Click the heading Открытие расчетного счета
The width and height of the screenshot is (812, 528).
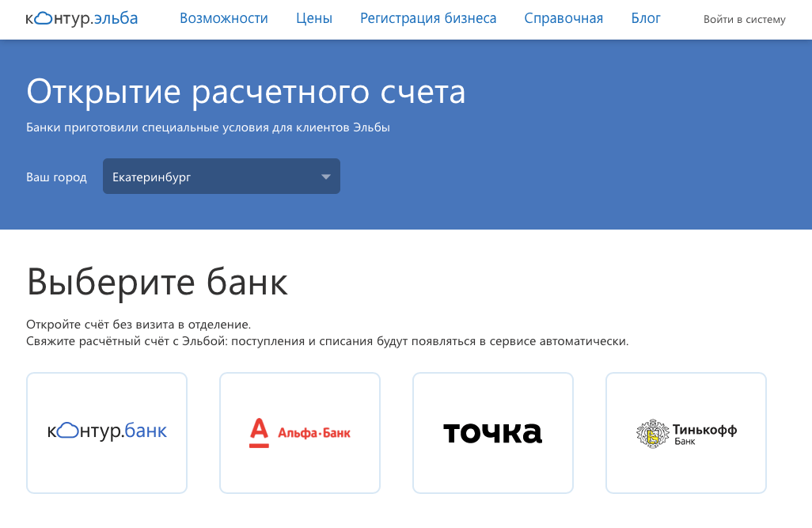pos(246,93)
